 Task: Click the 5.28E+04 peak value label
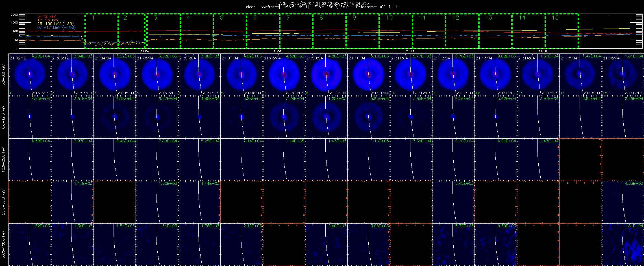(x=253, y=99)
